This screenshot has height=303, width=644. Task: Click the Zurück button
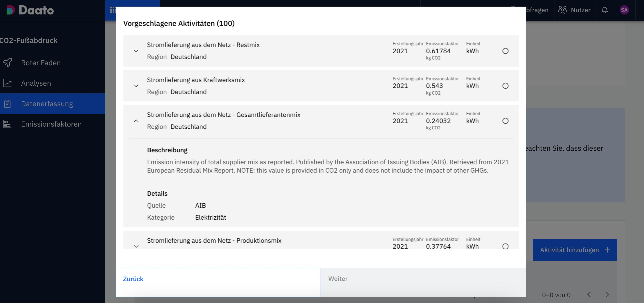click(133, 279)
